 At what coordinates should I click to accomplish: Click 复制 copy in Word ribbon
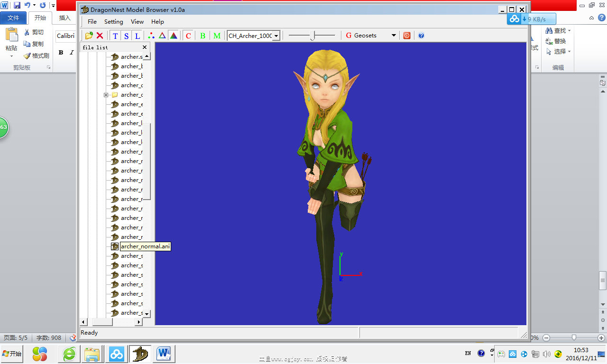pyautogui.click(x=34, y=44)
